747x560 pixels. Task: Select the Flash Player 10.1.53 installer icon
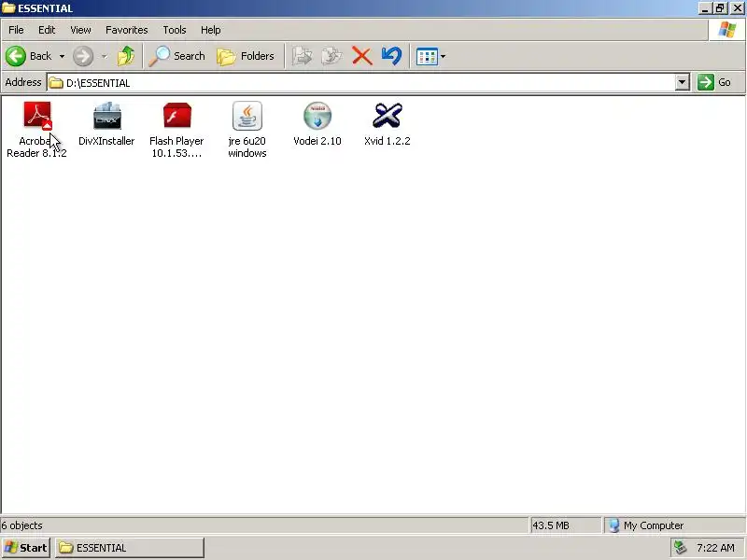[x=176, y=116]
